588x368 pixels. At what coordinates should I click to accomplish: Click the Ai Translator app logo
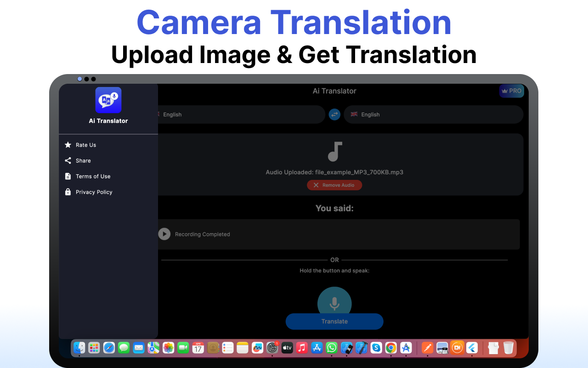tap(108, 100)
